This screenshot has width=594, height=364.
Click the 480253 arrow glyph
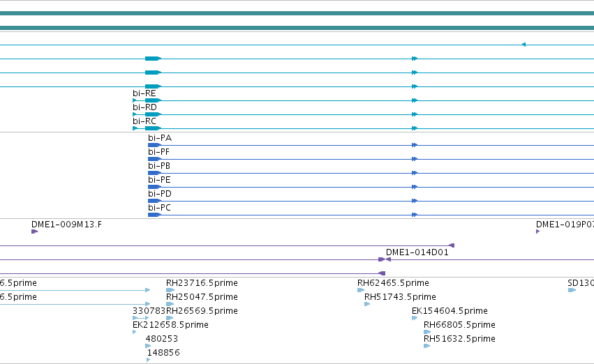pos(148,346)
